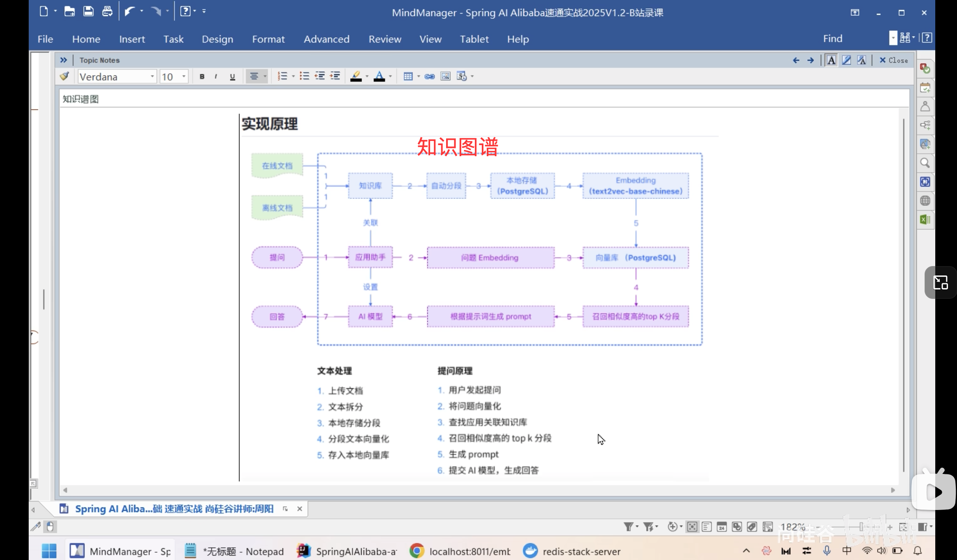The image size is (957, 560).
Task: Toggle italic formatting in notes toolbar
Action: coord(216,76)
